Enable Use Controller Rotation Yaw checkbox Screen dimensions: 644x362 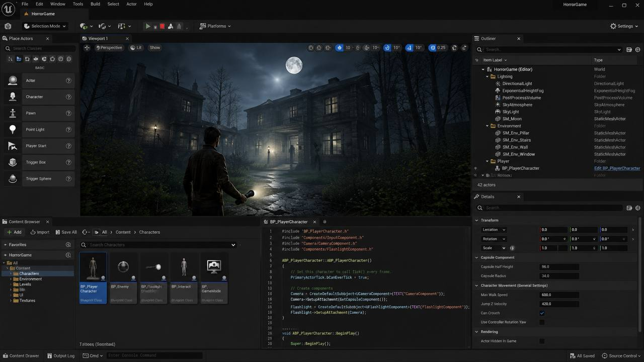(542, 322)
